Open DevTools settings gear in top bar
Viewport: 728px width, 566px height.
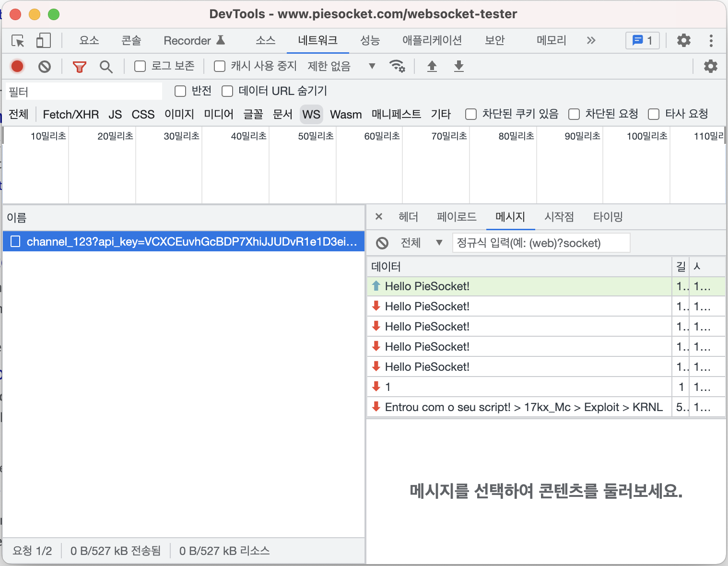coord(683,40)
